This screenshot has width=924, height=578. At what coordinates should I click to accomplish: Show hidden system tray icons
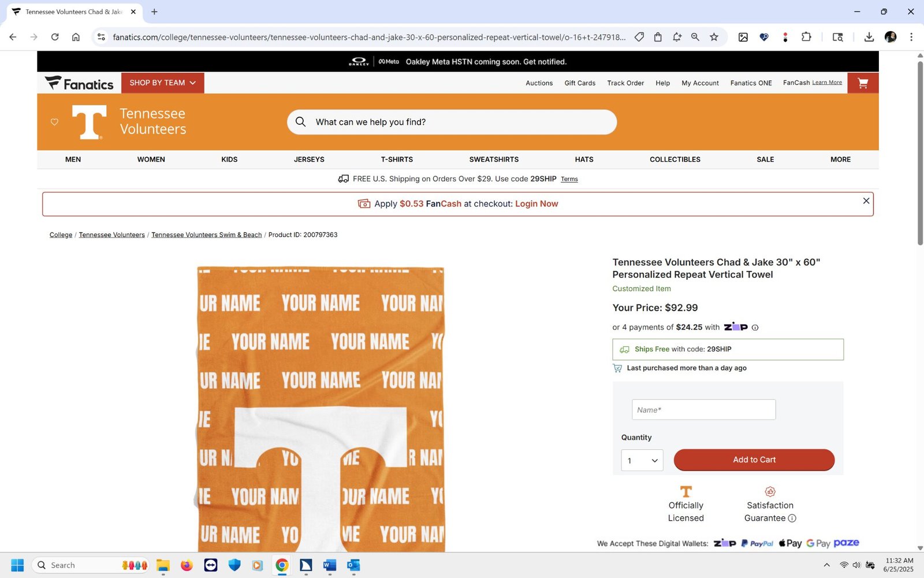(x=826, y=565)
